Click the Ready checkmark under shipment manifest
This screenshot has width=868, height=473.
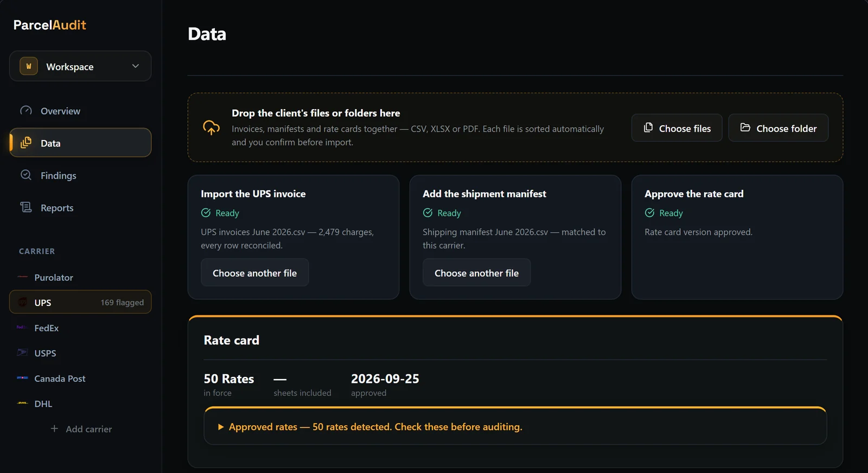click(427, 213)
